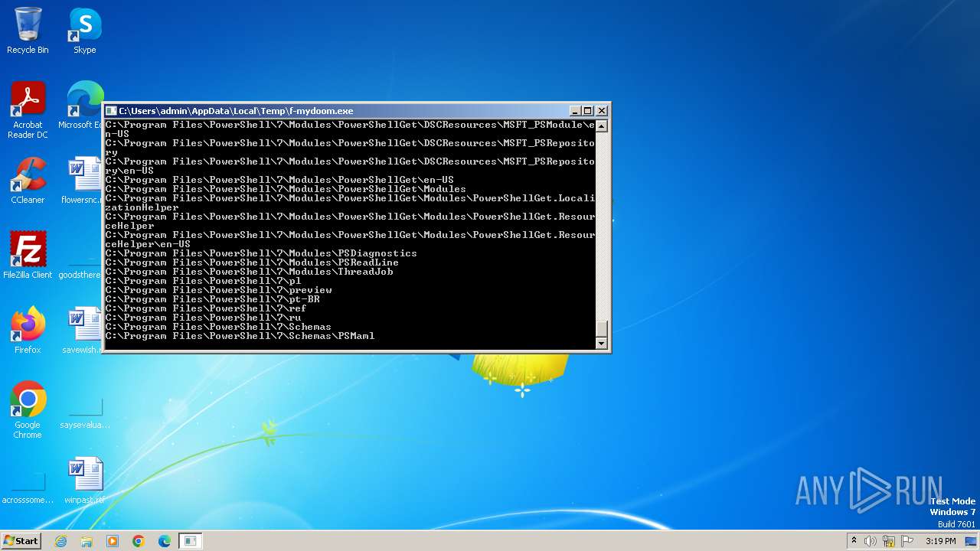Open console window system menu icon
The image size is (980, 551).
point(111,111)
